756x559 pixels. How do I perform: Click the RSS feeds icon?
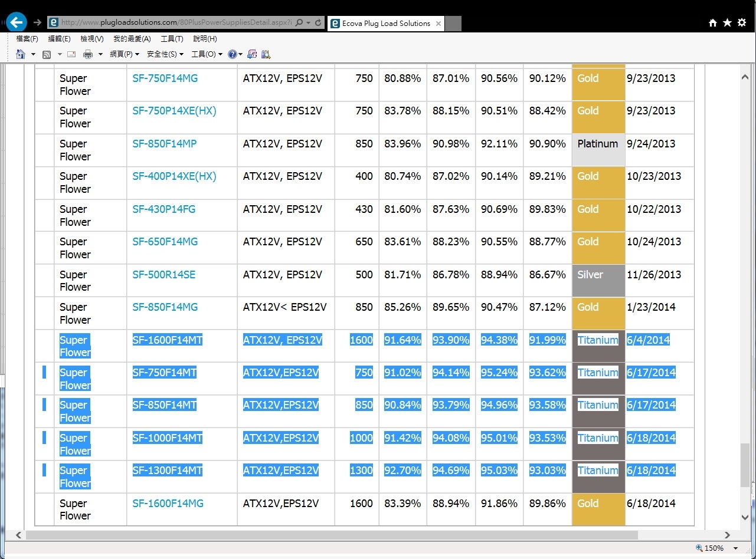pos(47,54)
